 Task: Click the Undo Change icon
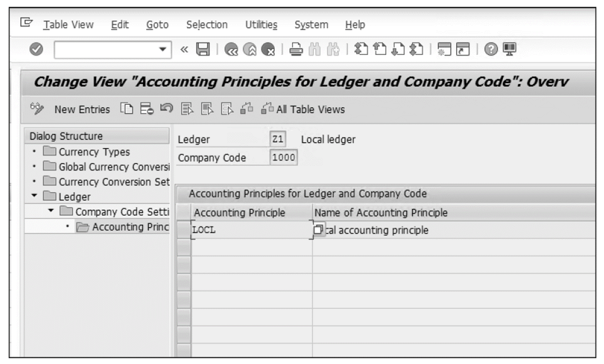[166, 109]
